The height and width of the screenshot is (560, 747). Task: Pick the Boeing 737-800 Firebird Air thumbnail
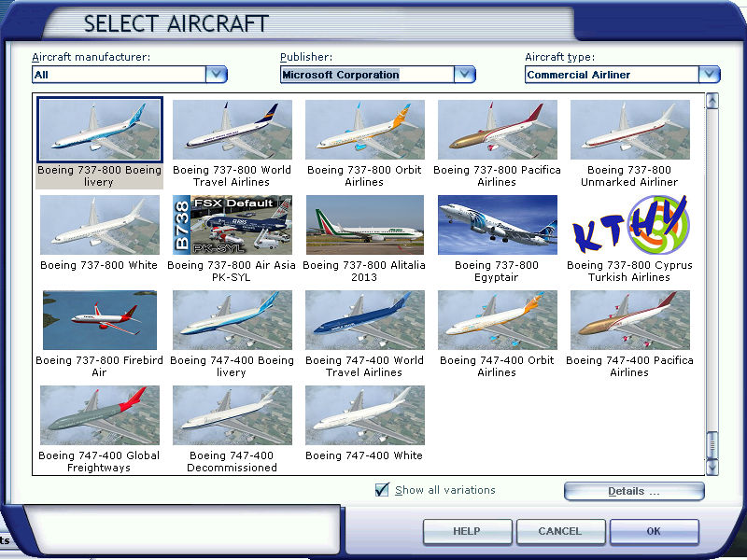[100, 320]
